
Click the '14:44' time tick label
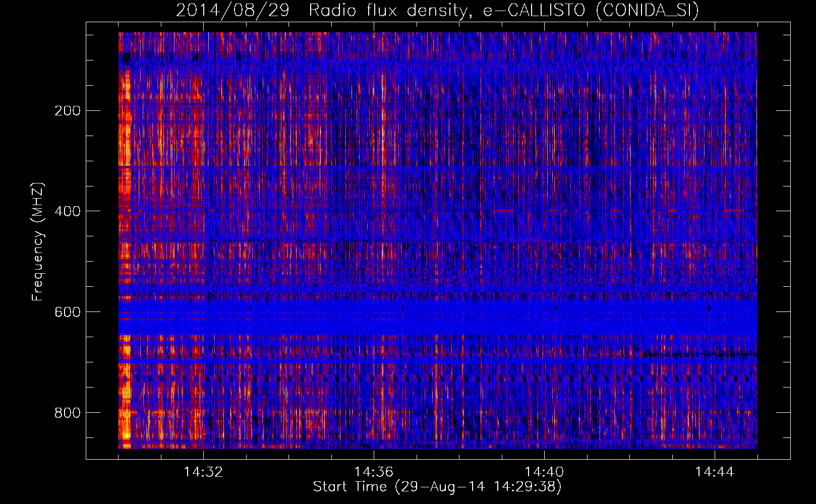(715, 472)
